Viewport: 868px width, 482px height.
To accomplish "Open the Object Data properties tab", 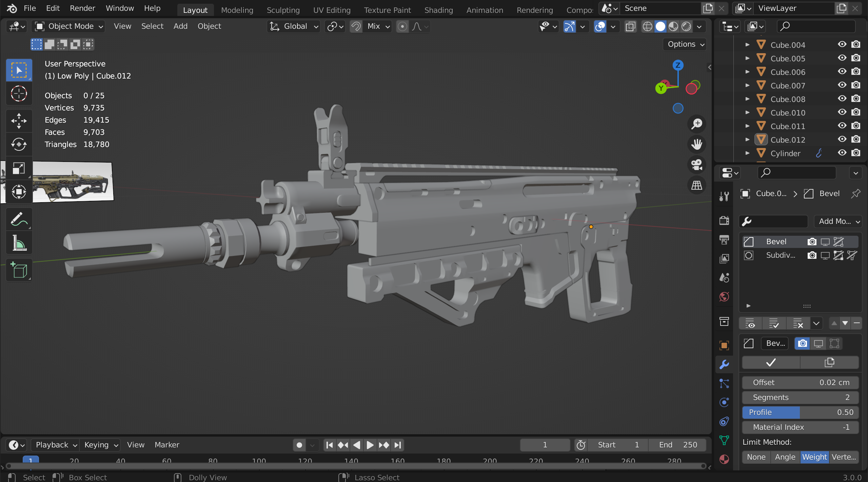I will (724, 440).
